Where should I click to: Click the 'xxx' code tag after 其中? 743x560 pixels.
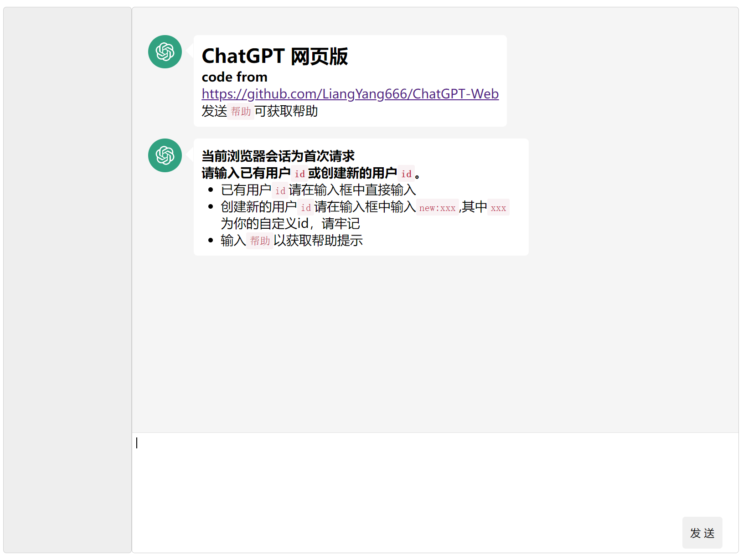click(498, 208)
